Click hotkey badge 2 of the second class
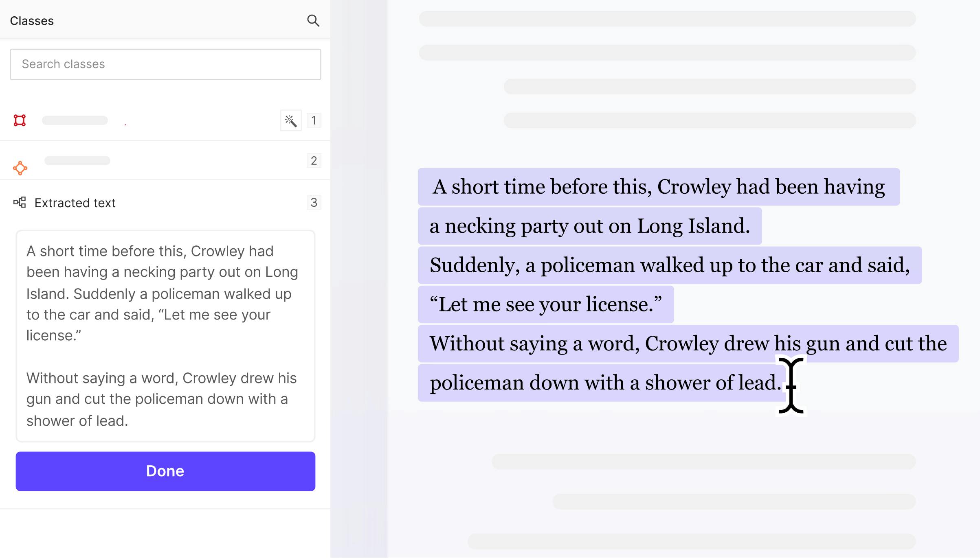Screen dimensions: 980x558 (314, 161)
